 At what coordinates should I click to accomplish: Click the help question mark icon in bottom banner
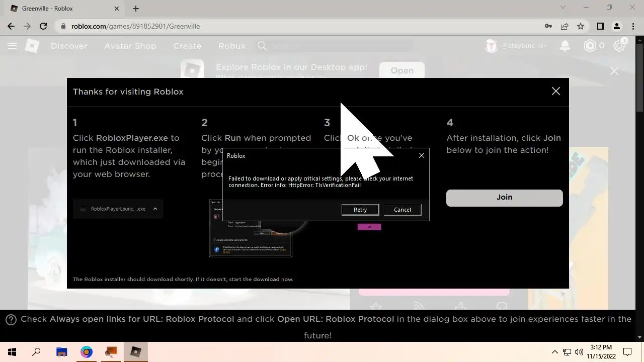[x=12, y=319]
